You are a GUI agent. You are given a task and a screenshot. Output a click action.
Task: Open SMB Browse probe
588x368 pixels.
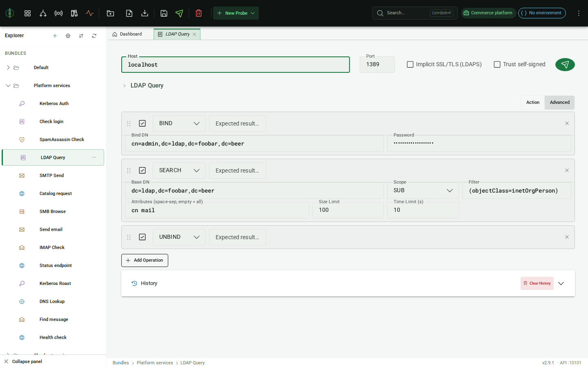[53, 211]
